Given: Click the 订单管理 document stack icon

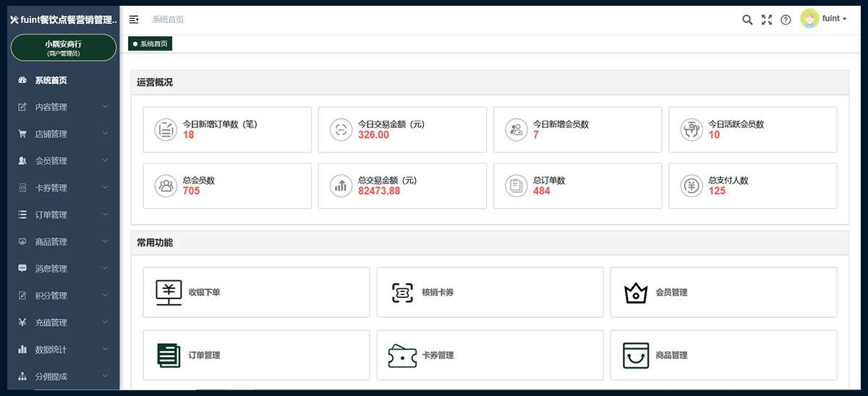Looking at the screenshot, I should 169,356.
